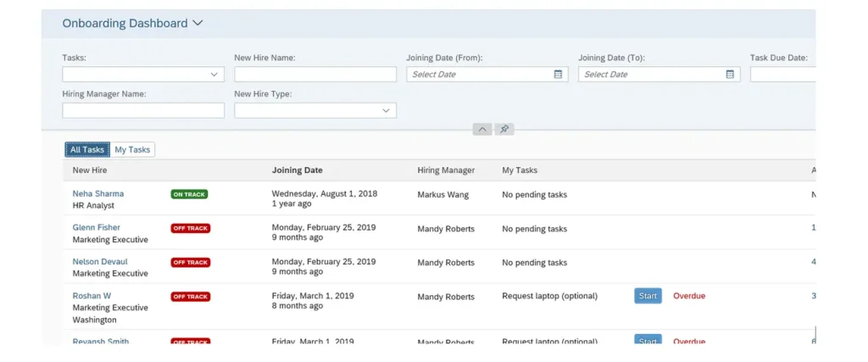Switch to the My Tasks tab
This screenshot has height=362, width=868.
coord(132,150)
